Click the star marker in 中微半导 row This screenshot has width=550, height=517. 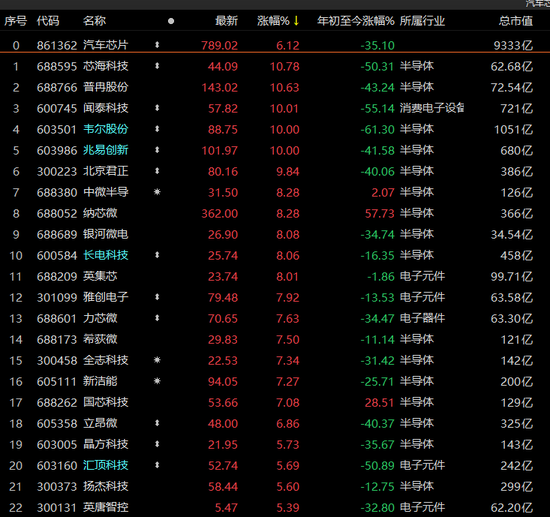[x=157, y=192]
